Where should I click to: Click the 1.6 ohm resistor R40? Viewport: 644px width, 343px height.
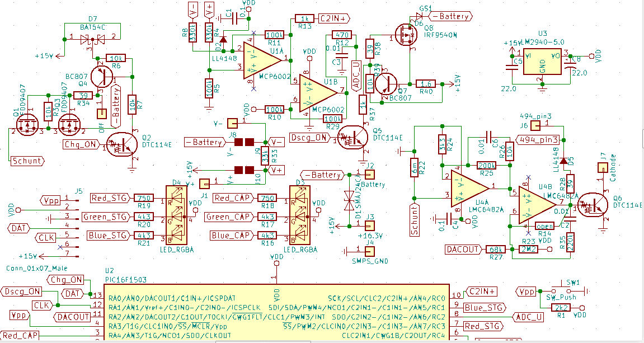point(426,84)
